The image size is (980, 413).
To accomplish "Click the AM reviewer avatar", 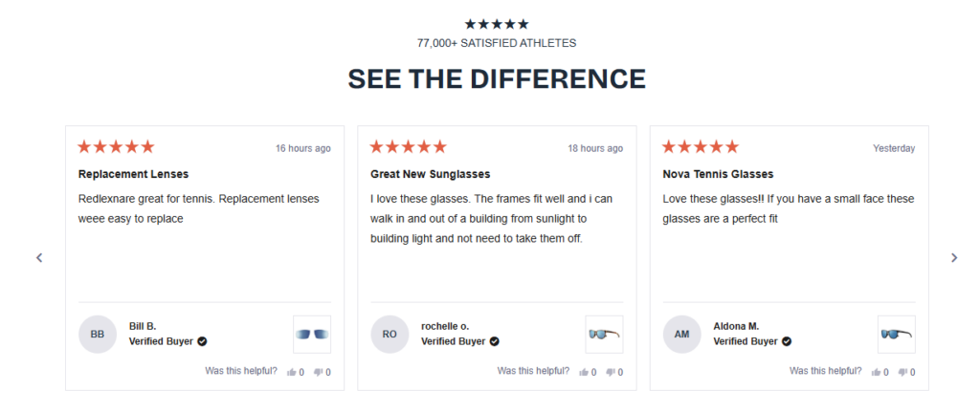I will coord(681,335).
